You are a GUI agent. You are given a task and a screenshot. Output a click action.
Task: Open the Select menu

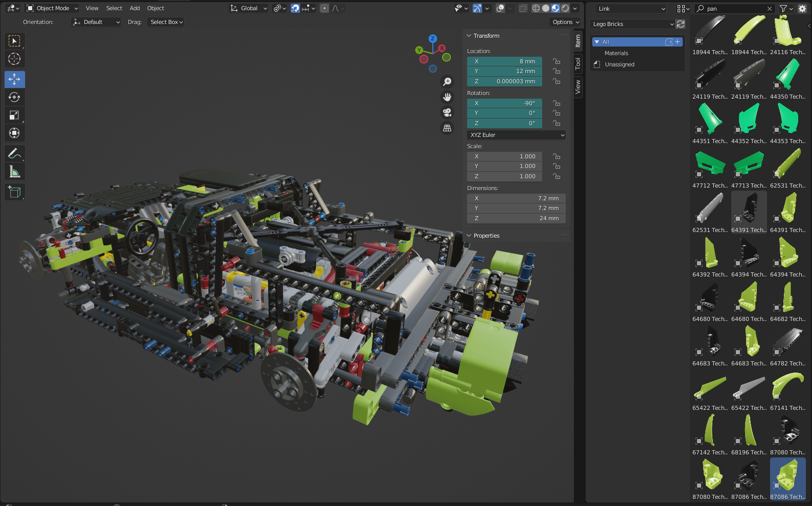click(114, 8)
